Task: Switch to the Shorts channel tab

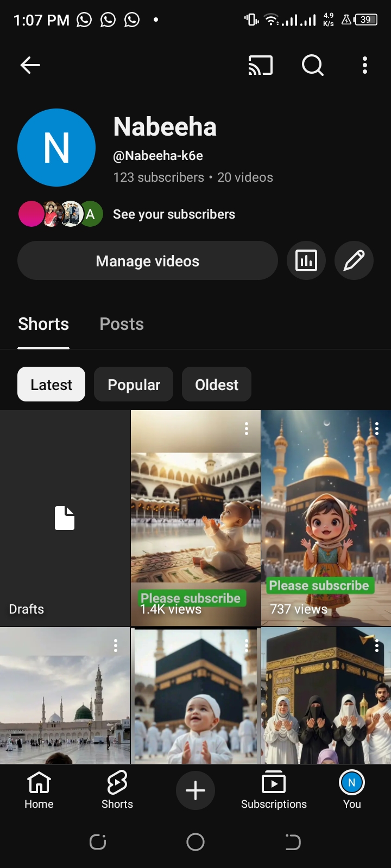Action: [x=43, y=324]
